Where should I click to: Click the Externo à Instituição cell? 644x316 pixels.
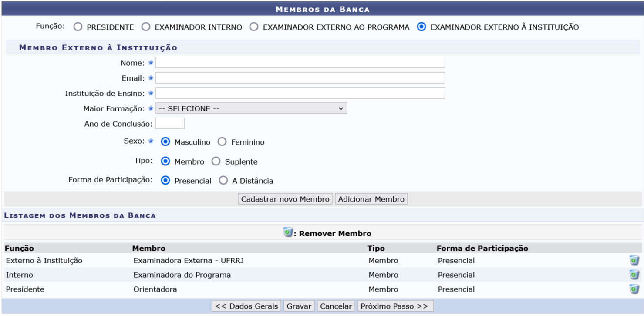coord(44,261)
